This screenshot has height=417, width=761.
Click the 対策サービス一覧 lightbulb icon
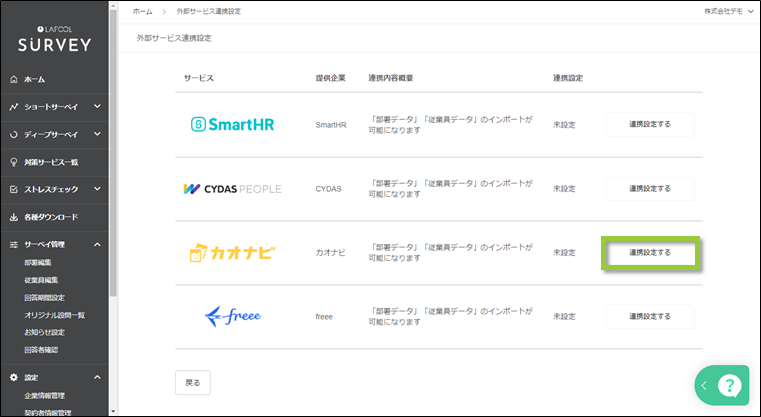pos(13,161)
